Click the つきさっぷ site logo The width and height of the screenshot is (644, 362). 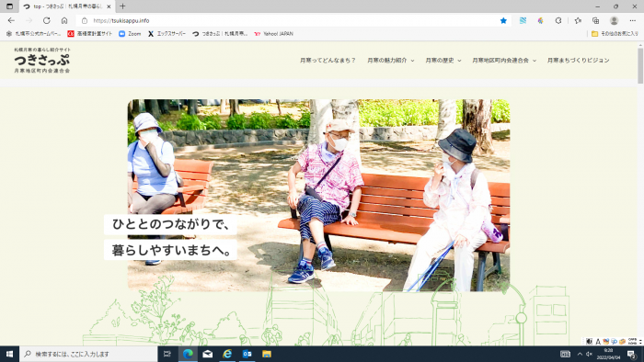pos(42,61)
